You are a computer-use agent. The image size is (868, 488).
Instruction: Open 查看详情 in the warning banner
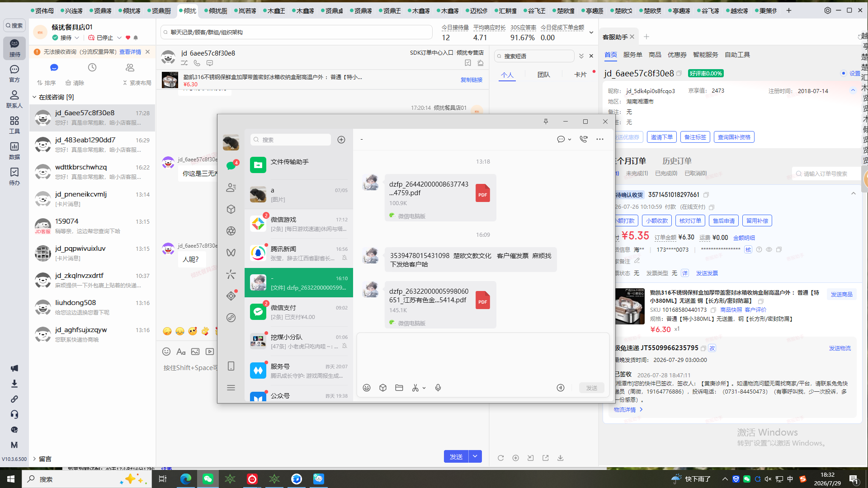pyautogui.click(x=130, y=52)
